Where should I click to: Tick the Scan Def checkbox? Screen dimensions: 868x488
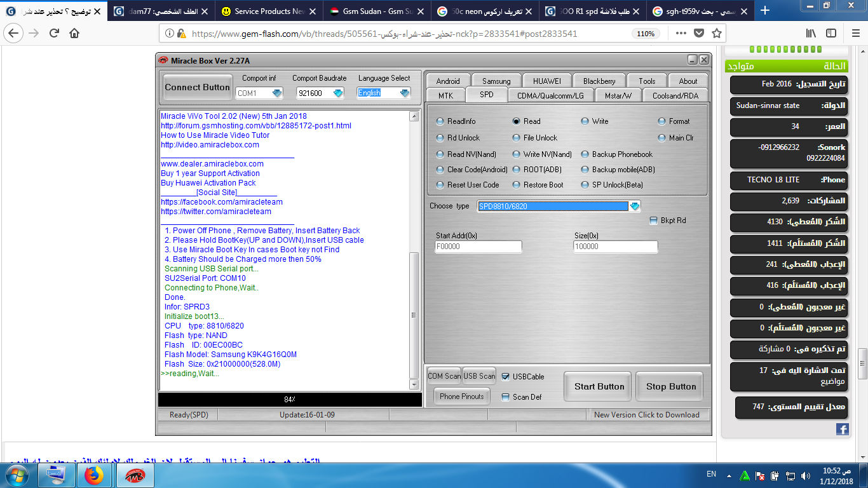click(506, 397)
